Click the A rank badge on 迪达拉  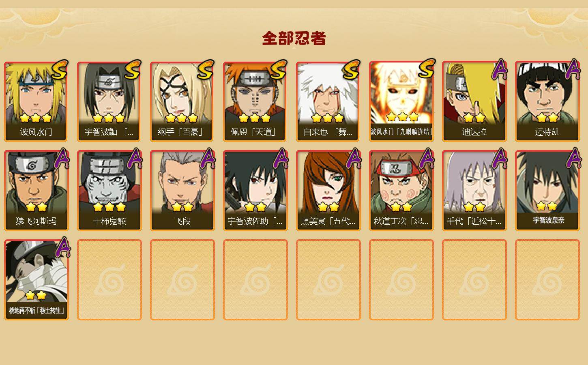tap(500, 69)
